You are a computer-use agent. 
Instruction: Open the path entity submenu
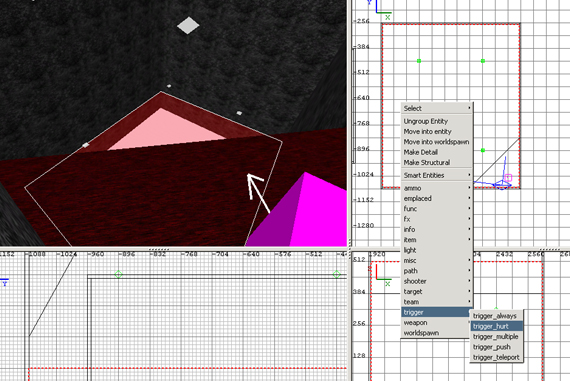coord(437,271)
